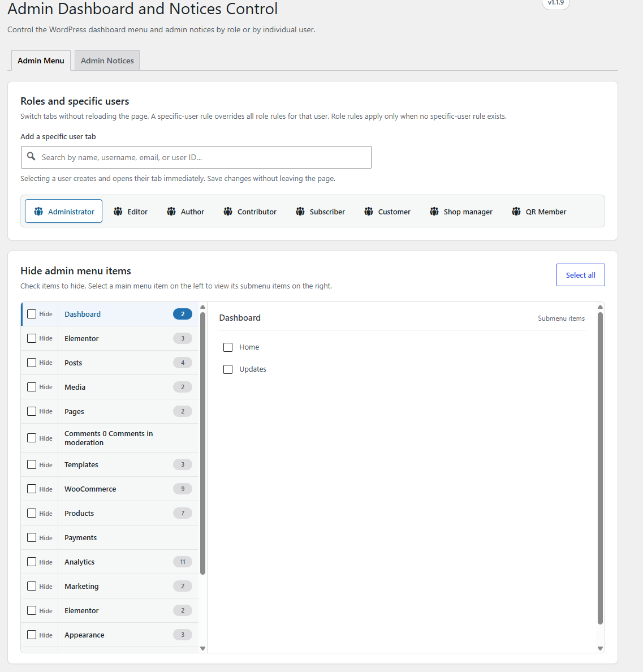Viewport: 643px width, 672px height.
Task: Check Hide for the Products menu item
Action: click(x=32, y=513)
